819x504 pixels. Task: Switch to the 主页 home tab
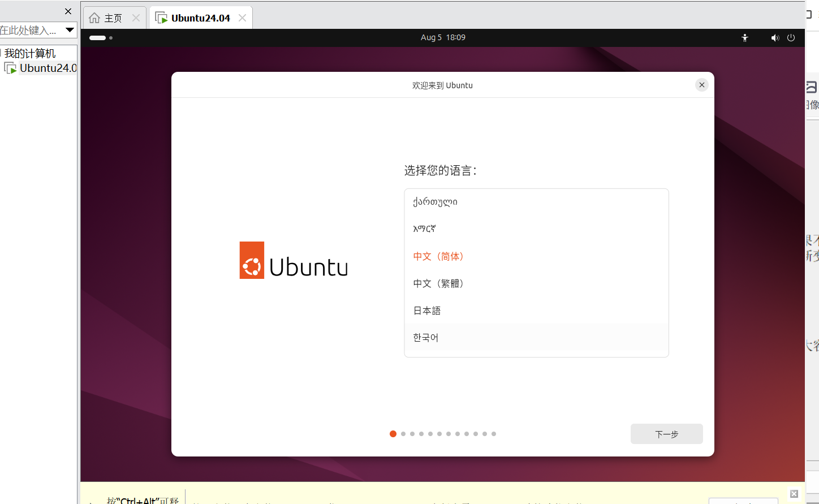click(114, 18)
